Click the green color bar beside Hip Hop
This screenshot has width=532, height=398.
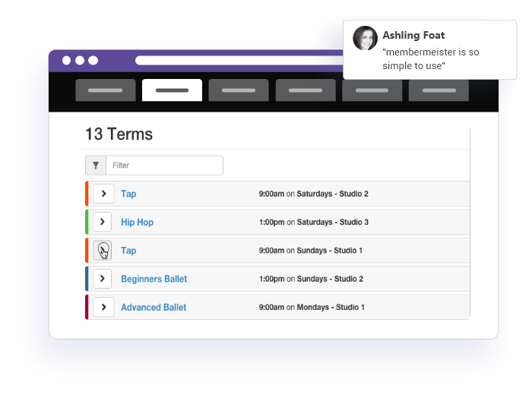tap(87, 223)
